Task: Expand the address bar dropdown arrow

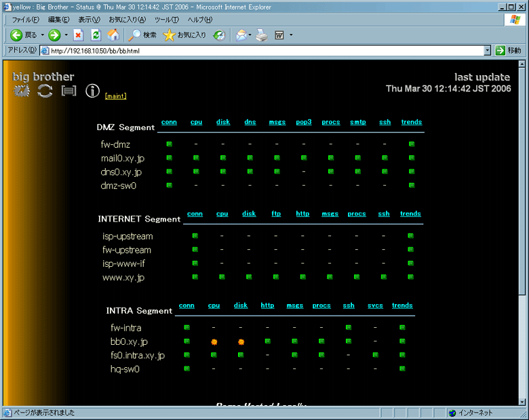Action: point(487,51)
